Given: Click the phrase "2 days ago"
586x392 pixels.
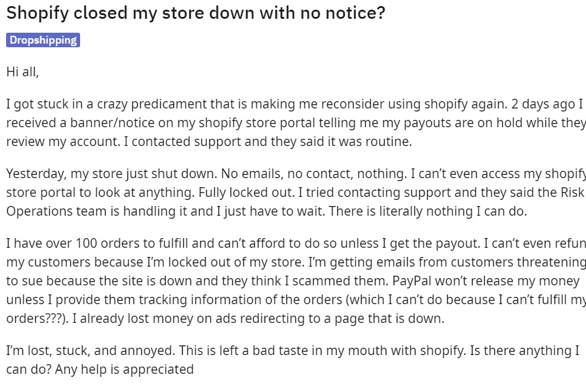Looking at the screenshot, I should click(x=544, y=104).
